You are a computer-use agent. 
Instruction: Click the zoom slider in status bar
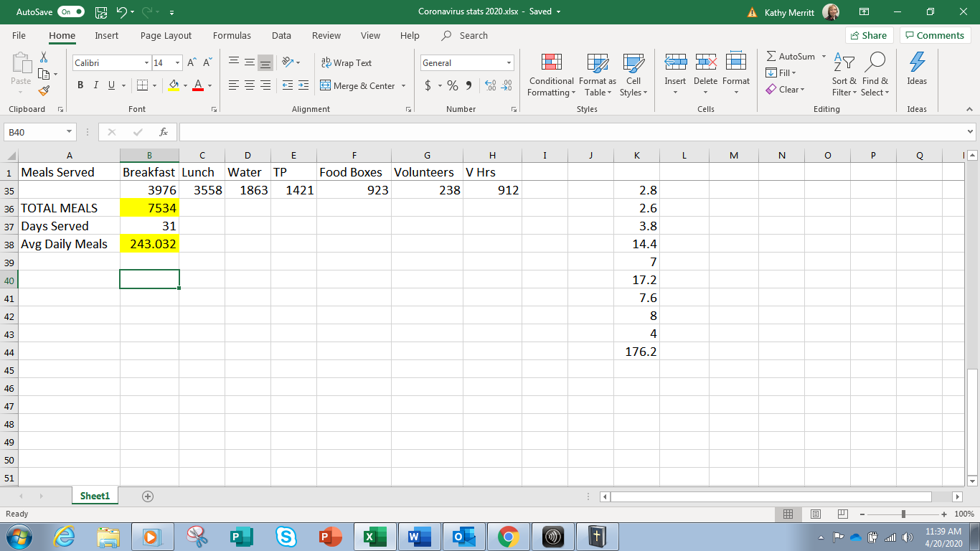tap(903, 514)
